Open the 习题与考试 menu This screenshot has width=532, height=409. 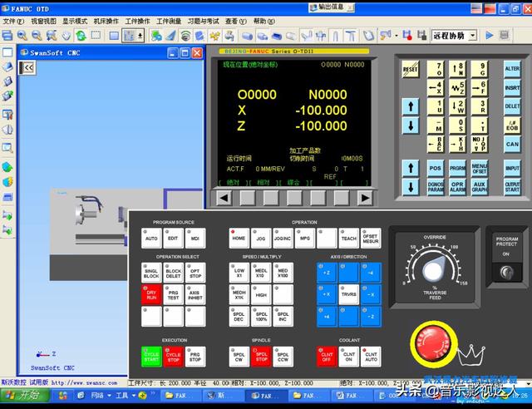pyautogui.click(x=203, y=21)
